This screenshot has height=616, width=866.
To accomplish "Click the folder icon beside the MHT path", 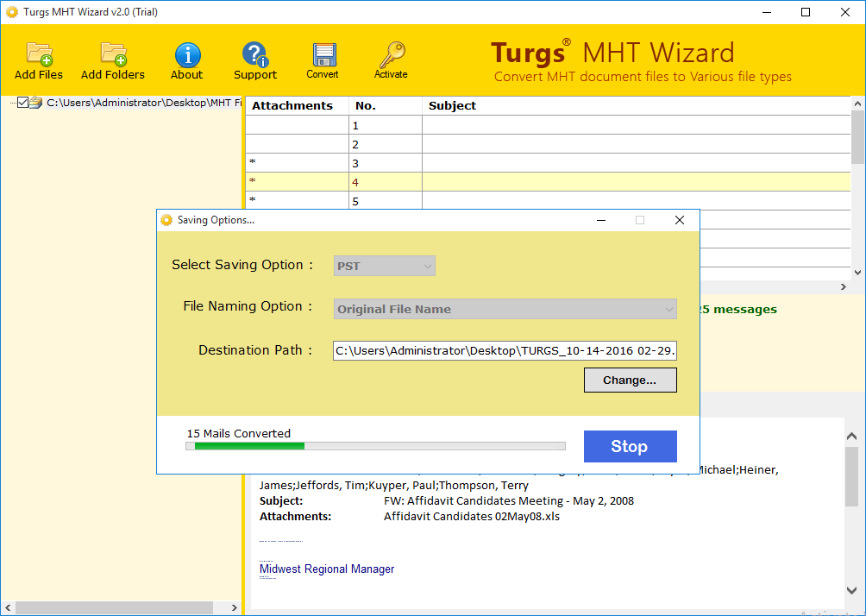I will pyautogui.click(x=35, y=102).
